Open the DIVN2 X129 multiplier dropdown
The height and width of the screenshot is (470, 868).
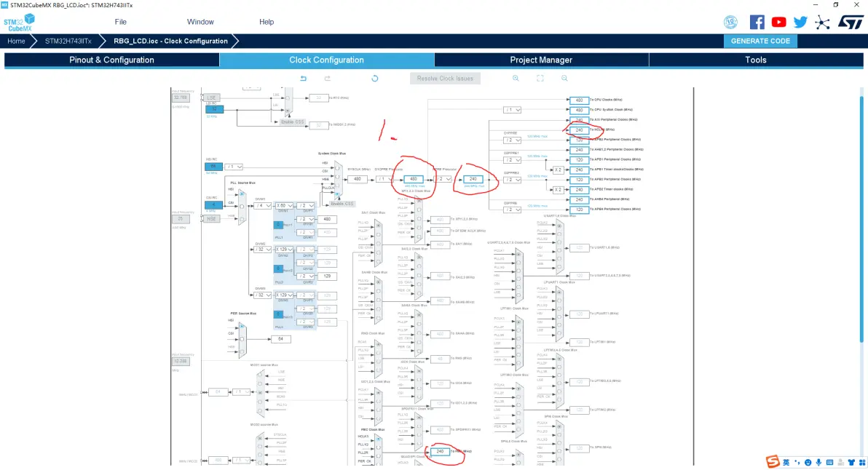click(284, 250)
